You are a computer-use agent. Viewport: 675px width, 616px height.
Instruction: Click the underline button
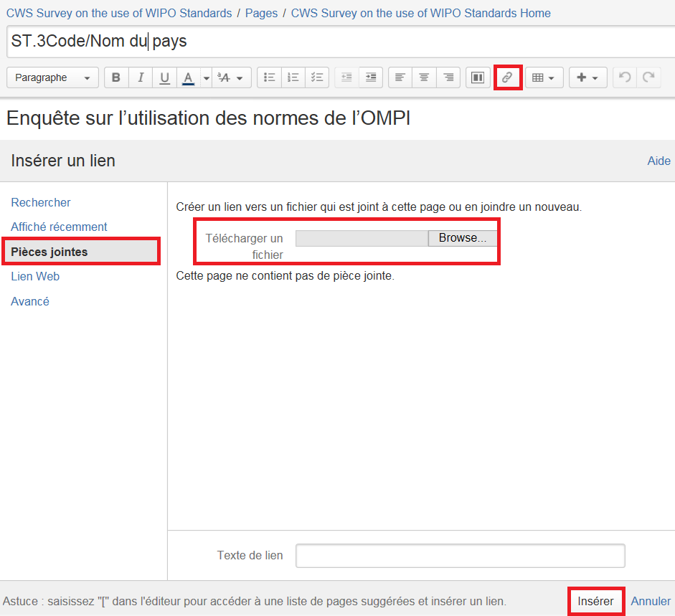click(164, 77)
